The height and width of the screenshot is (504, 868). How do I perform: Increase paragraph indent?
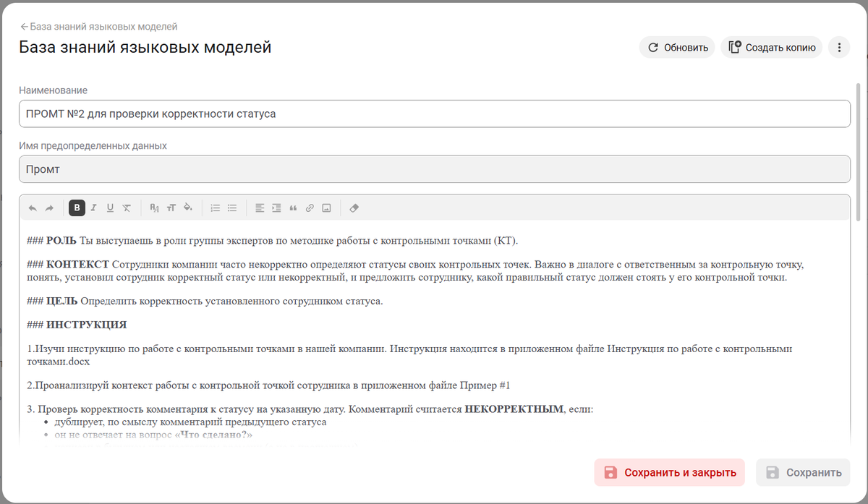276,208
